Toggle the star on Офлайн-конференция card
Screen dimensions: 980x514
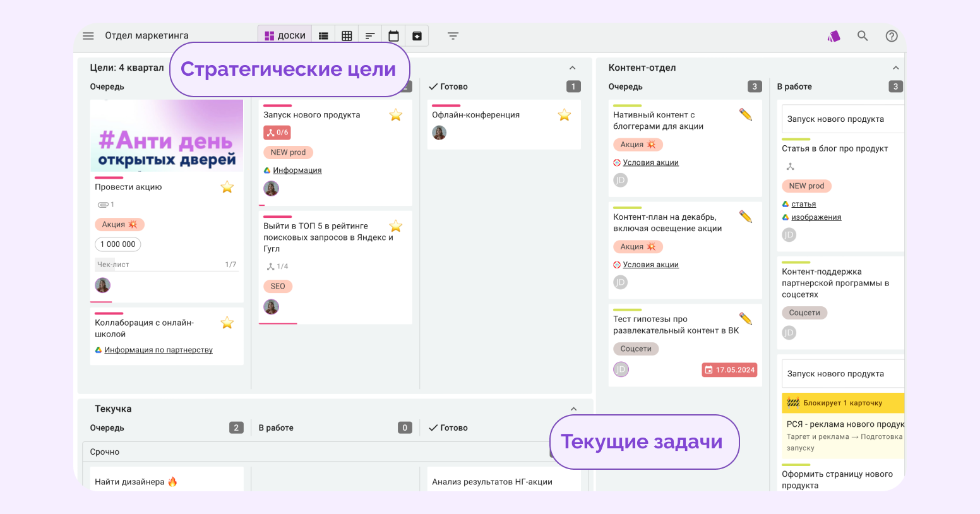tap(565, 115)
